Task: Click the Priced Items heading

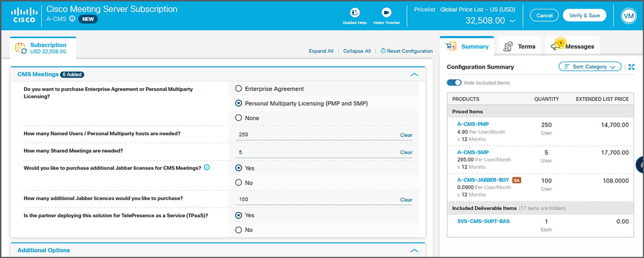Action: [467, 112]
